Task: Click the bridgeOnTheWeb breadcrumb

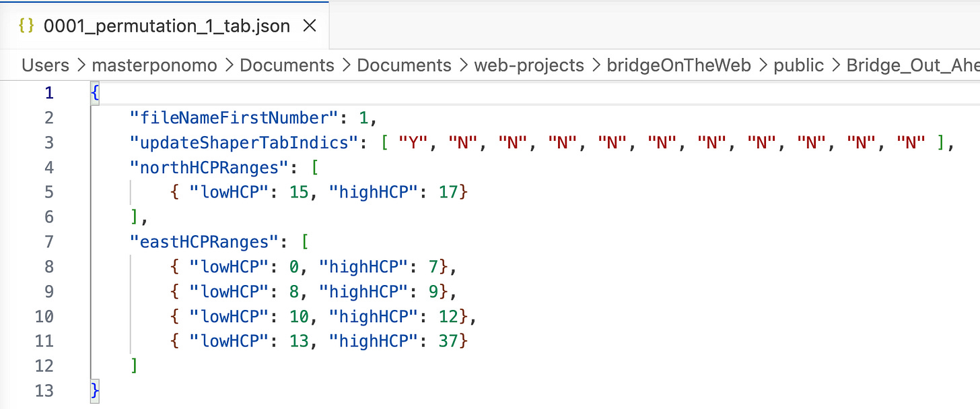Action: tap(678, 65)
